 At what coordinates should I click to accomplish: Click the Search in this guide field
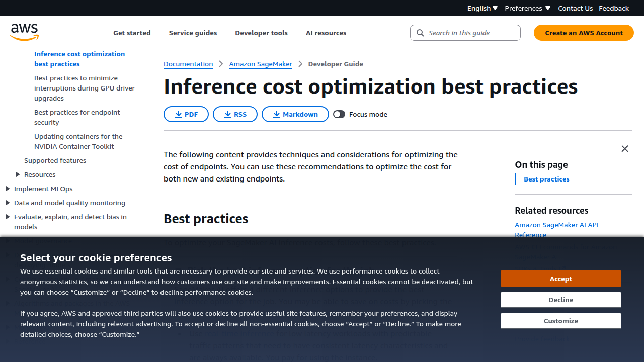[x=465, y=33]
